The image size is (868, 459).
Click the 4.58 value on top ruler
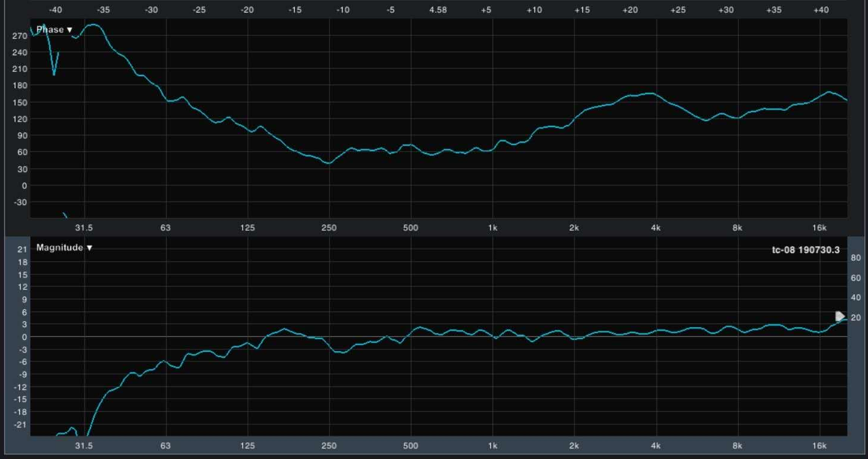pos(438,10)
